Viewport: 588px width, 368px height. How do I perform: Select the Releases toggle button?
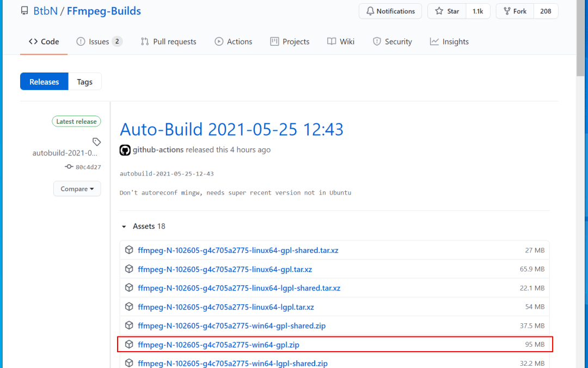44,82
